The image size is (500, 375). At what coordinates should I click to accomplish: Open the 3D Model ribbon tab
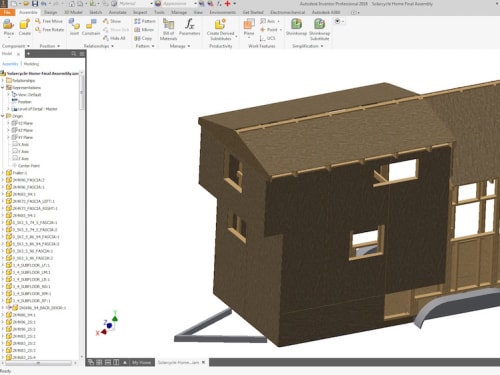(73, 12)
